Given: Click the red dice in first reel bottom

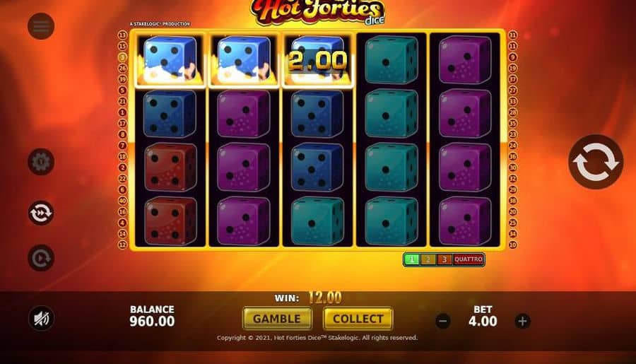Looking at the screenshot, I should (x=170, y=221).
